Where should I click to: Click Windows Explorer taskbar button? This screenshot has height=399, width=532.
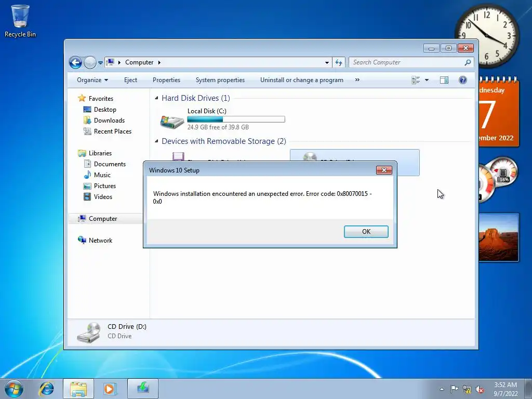[x=78, y=389]
